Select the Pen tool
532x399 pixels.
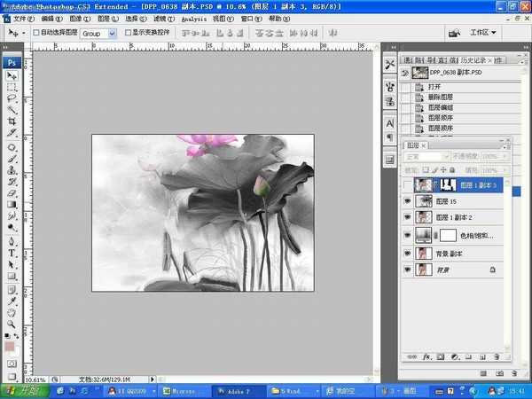pyautogui.click(x=12, y=240)
